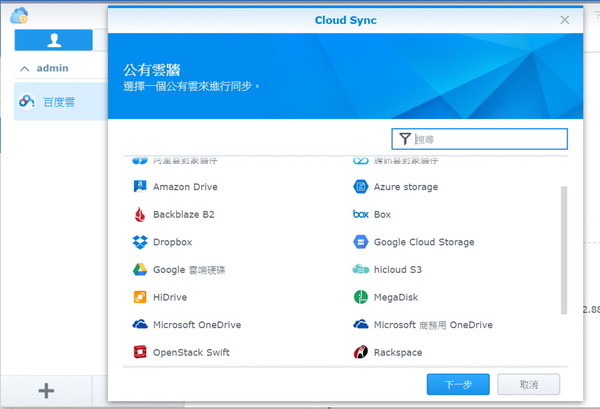600x409 pixels.
Task: Select the MegaDisk label
Action: (x=396, y=297)
